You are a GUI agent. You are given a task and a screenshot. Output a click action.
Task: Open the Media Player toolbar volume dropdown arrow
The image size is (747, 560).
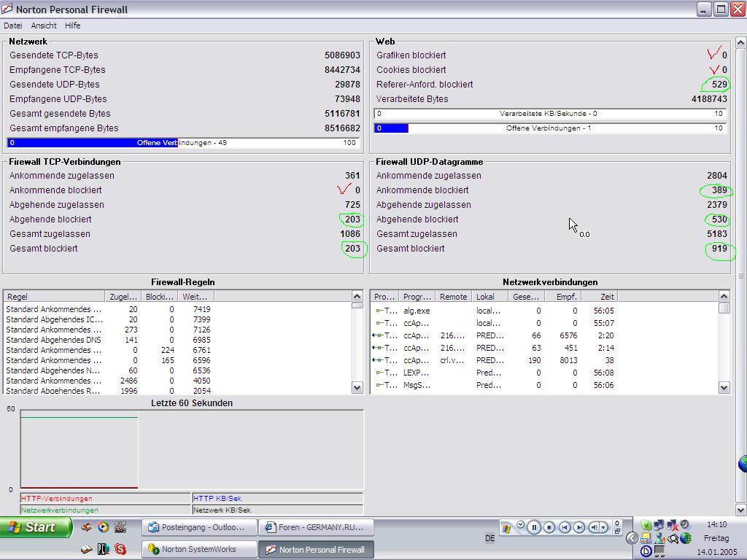(x=603, y=527)
